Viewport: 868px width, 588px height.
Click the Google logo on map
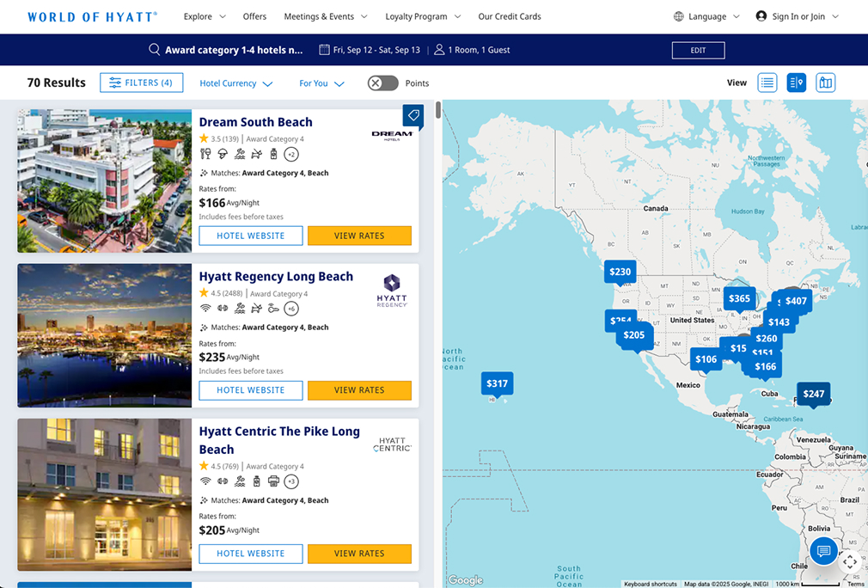pyautogui.click(x=466, y=579)
